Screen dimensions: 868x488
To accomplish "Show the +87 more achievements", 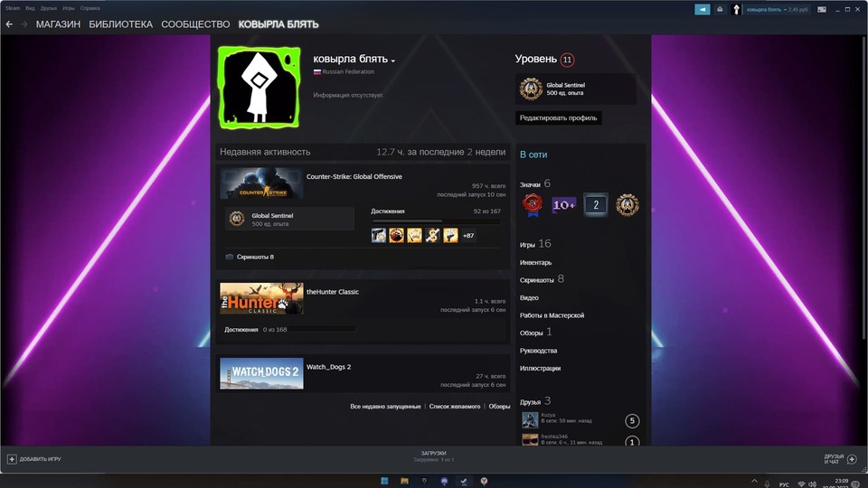I will coord(468,236).
